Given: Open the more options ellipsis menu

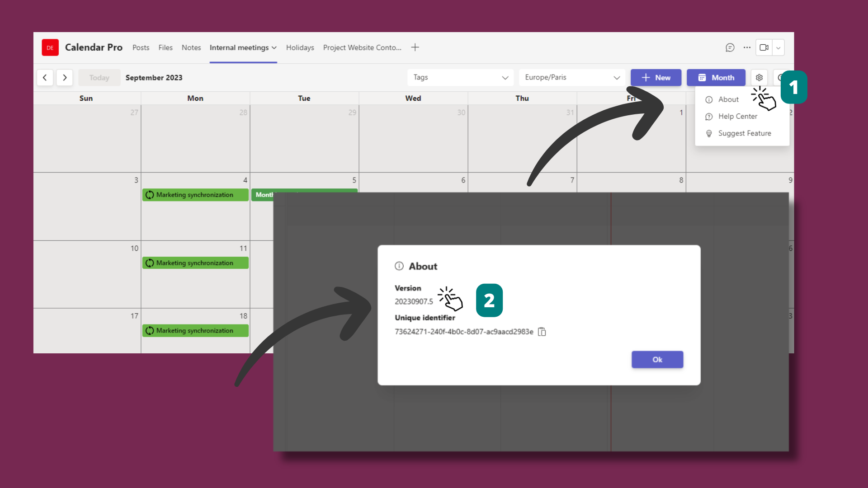Looking at the screenshot, I should point(747,47).
